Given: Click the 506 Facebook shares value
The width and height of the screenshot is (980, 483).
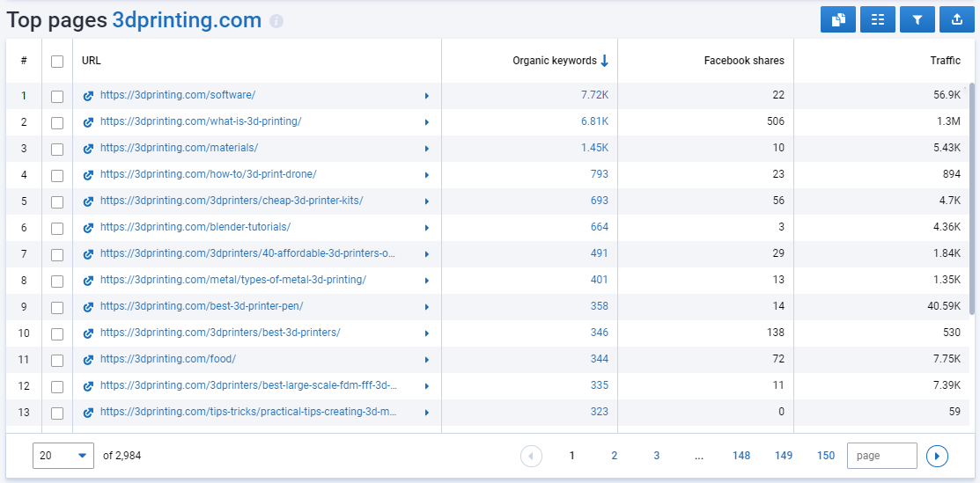Looking at the screenshot, I should [776, 121].
